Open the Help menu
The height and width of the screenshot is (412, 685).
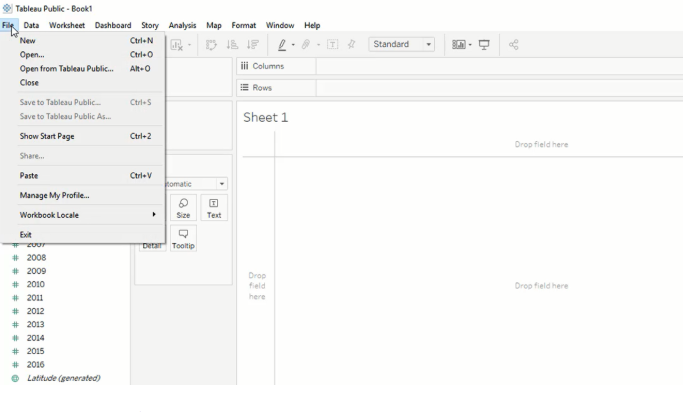tap(312, 25)
